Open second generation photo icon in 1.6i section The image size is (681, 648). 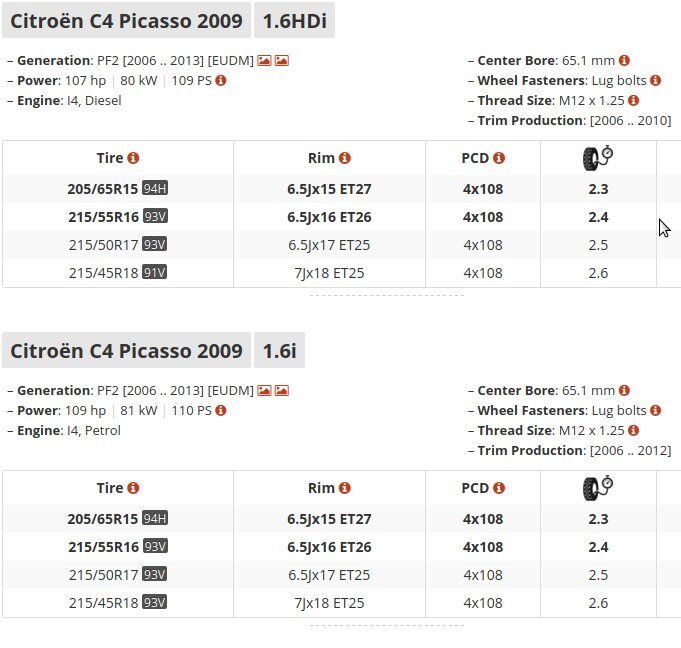pos(282,390)
